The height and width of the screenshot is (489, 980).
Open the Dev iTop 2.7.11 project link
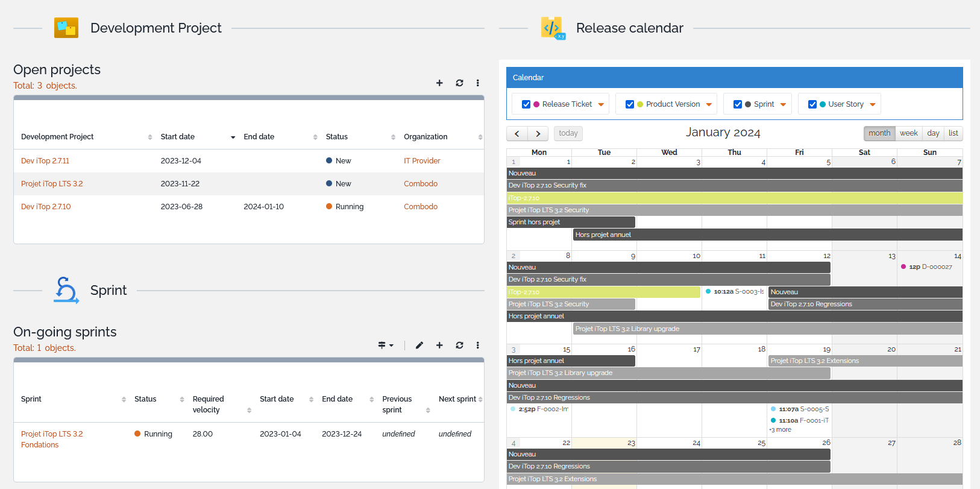(45, 161)
